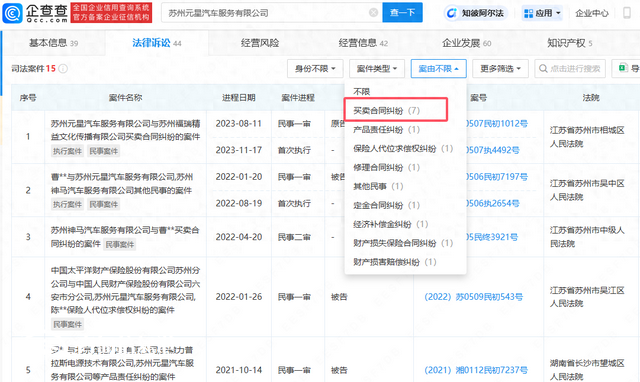Click the 民事案件 tag in row 4

point(67,324)
